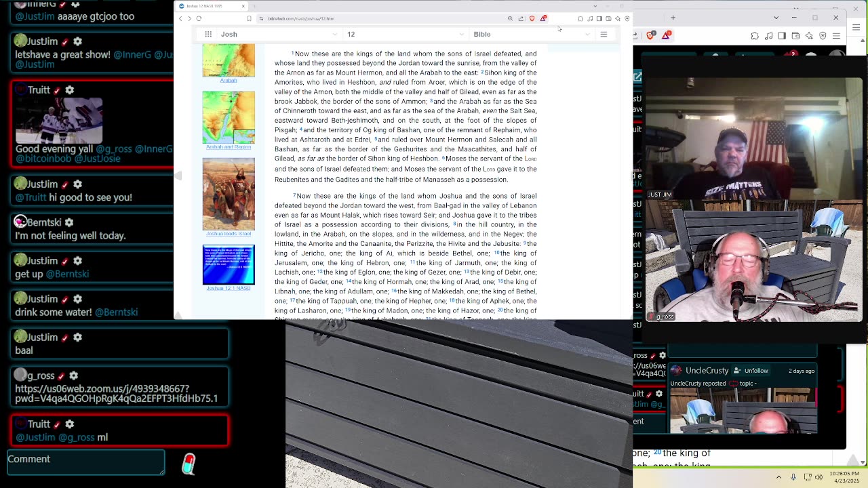This screenshot has width=868, height=488.
Task: Go forward in the Biblehub browser window
Action: [x=189, y=19]
